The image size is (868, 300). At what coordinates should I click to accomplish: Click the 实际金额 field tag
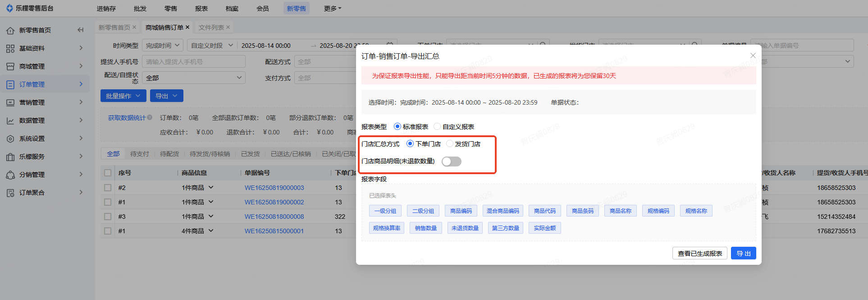pos(545,228)
